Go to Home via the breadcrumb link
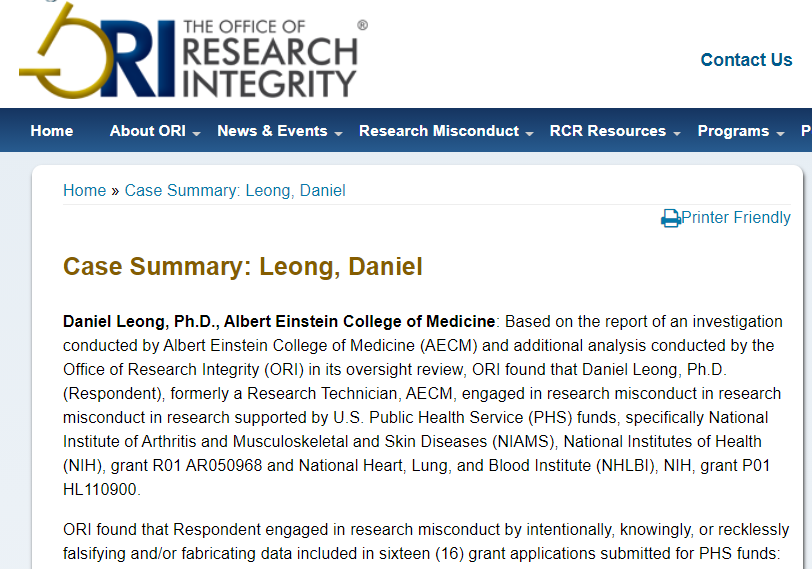Image resolution: width=812 pixels, height=569 pixels. pyautogui.click(x=84, y=190)
